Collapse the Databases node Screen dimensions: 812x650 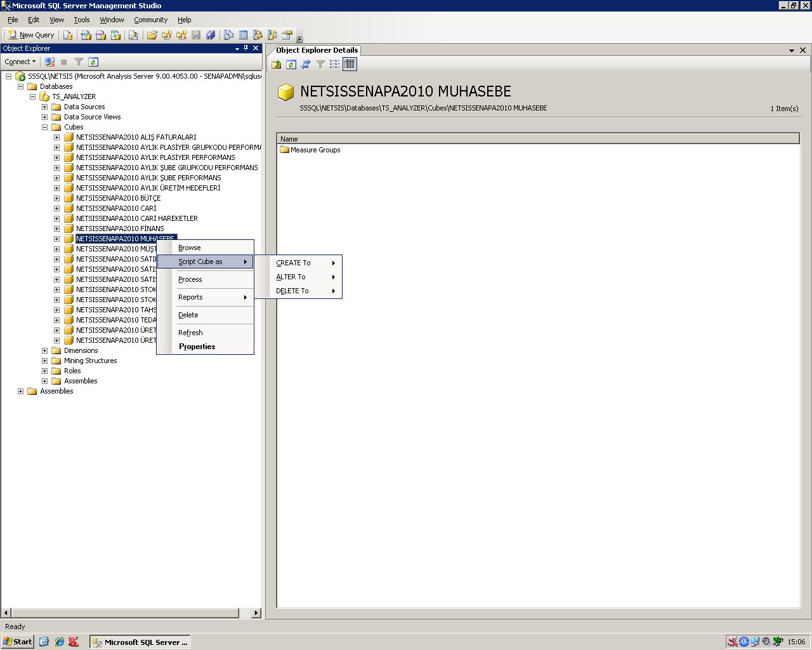20,86
